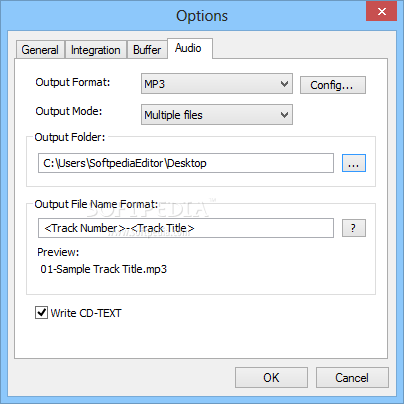This screenshot has height=404, width=404.
Task: Expand the Output Mode Multiple files dropdown
Action: (217, 115)
